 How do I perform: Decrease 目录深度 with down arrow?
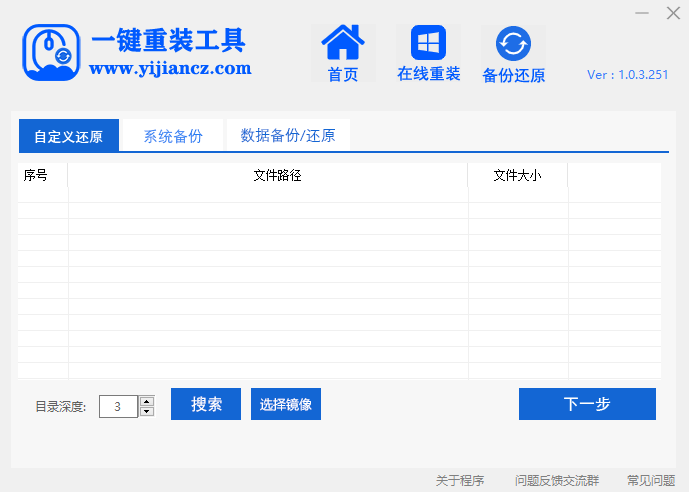point(147,411)
